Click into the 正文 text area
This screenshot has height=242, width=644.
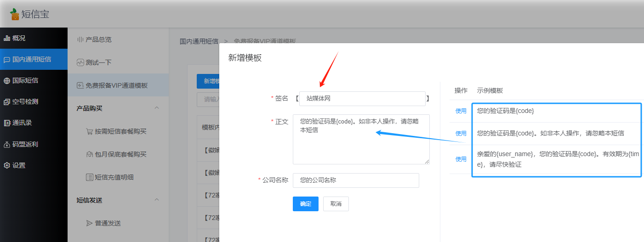[361, 139]
